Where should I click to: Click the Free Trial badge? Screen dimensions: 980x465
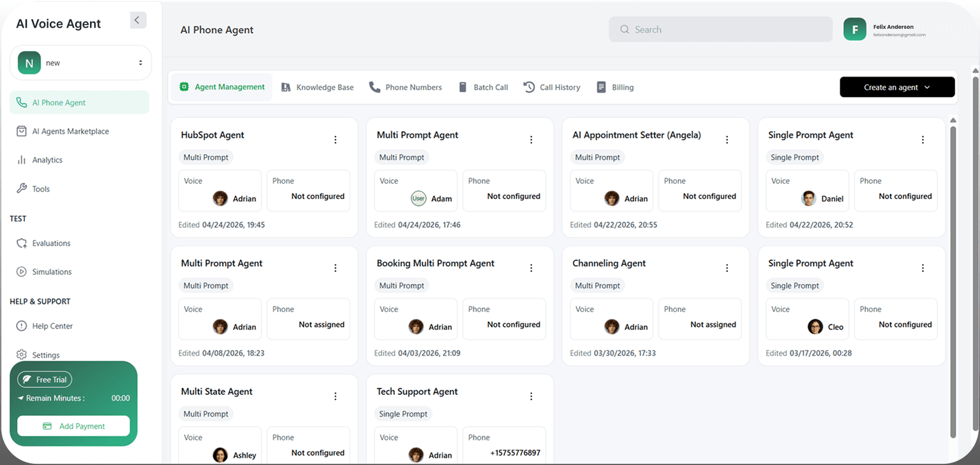click(x=45, y=380)
